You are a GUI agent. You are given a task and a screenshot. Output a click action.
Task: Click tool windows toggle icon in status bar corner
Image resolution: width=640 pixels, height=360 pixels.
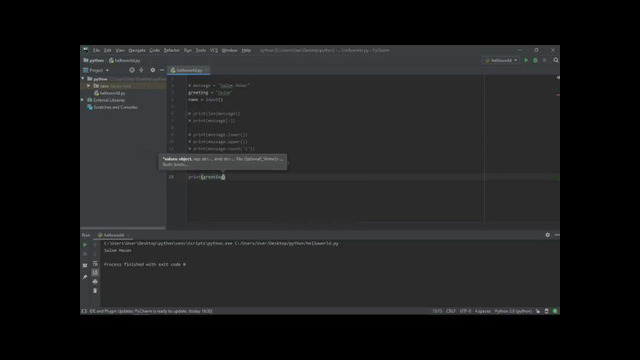(x=84, y=311)
